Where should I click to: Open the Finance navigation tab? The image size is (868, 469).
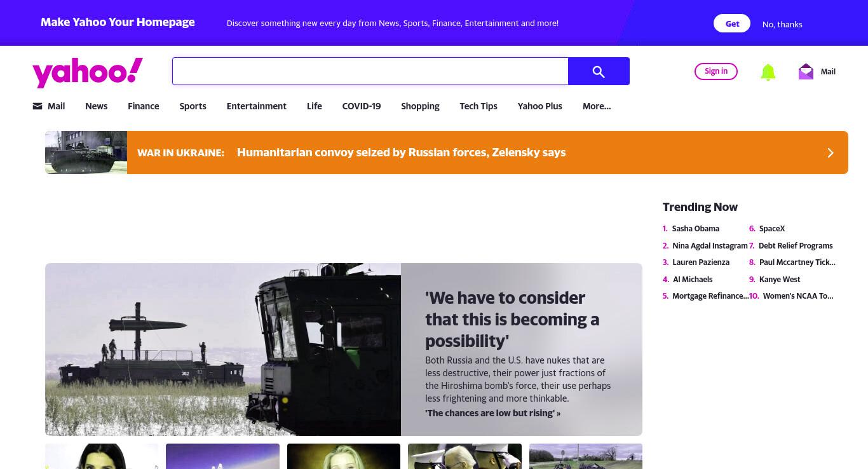144,106
